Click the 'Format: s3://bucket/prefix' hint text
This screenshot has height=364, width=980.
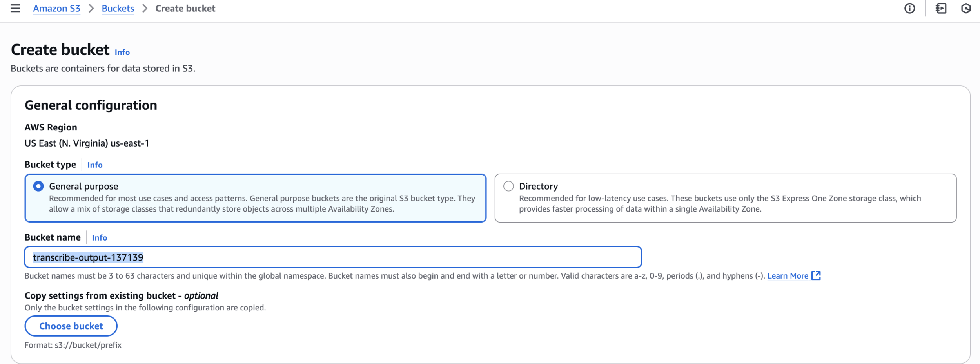pyautogui.click(x=73, y=345)
